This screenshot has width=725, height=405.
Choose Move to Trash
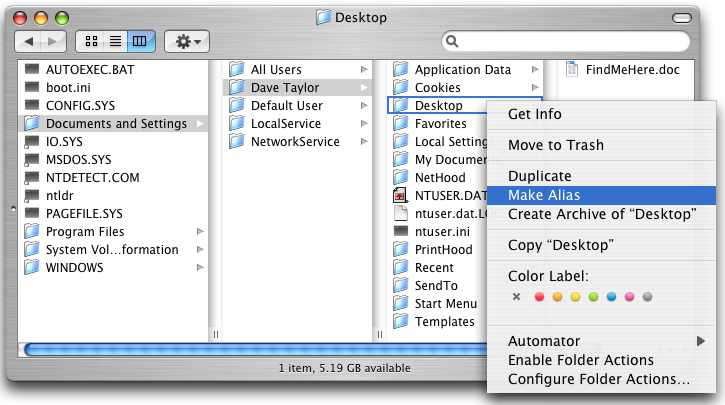point(602,145)
